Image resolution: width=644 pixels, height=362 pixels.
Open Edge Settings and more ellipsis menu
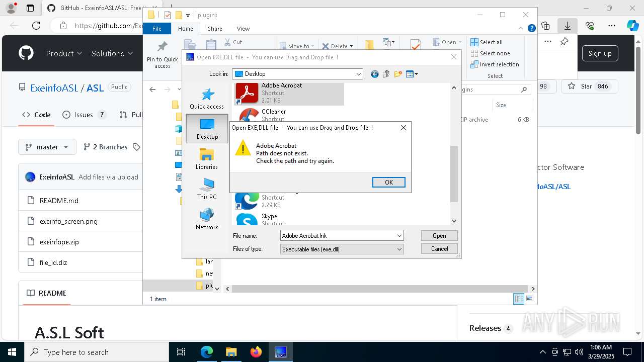(612, 26)
